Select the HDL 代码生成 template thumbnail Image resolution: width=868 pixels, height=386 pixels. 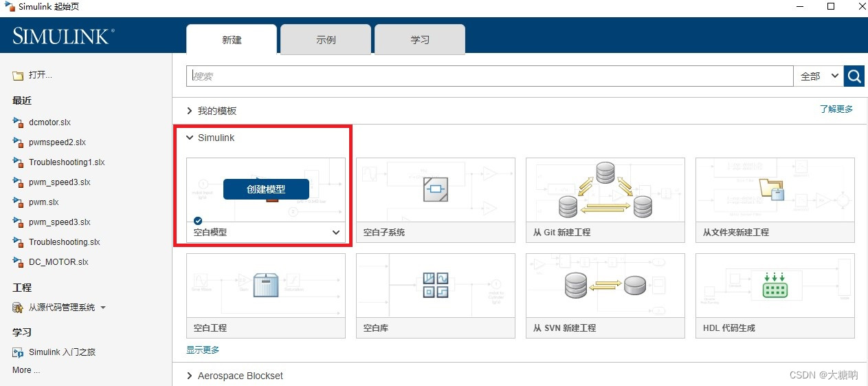tap(775, 286)
